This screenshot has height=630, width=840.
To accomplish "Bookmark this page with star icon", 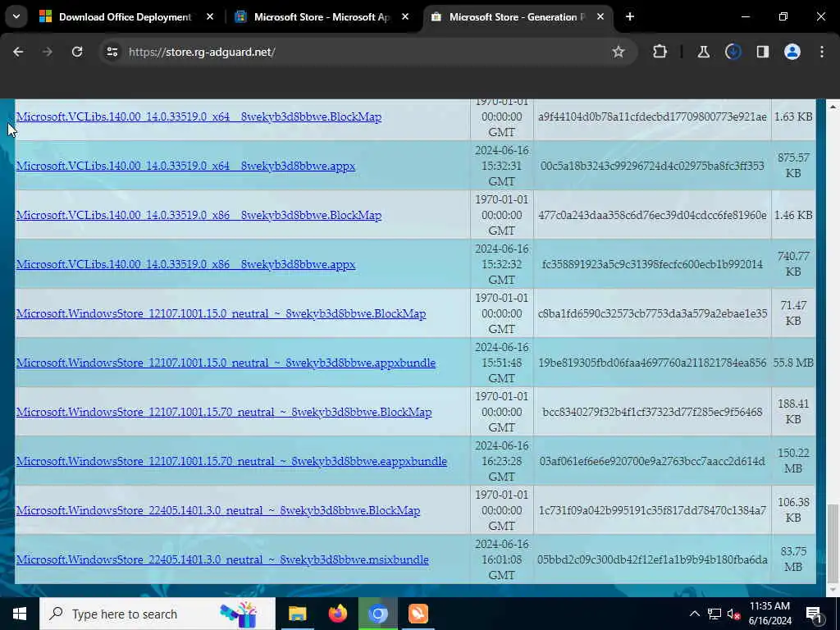I will (619, 52).
